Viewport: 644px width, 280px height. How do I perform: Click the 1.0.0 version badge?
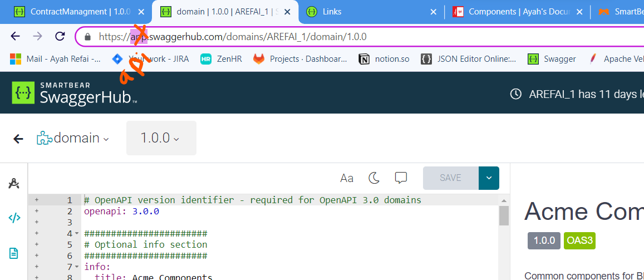[x=544, y=240]
